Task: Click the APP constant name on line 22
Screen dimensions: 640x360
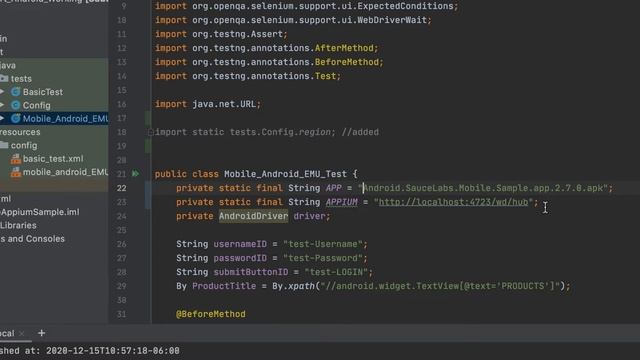Action: click(x=333, y=188)
